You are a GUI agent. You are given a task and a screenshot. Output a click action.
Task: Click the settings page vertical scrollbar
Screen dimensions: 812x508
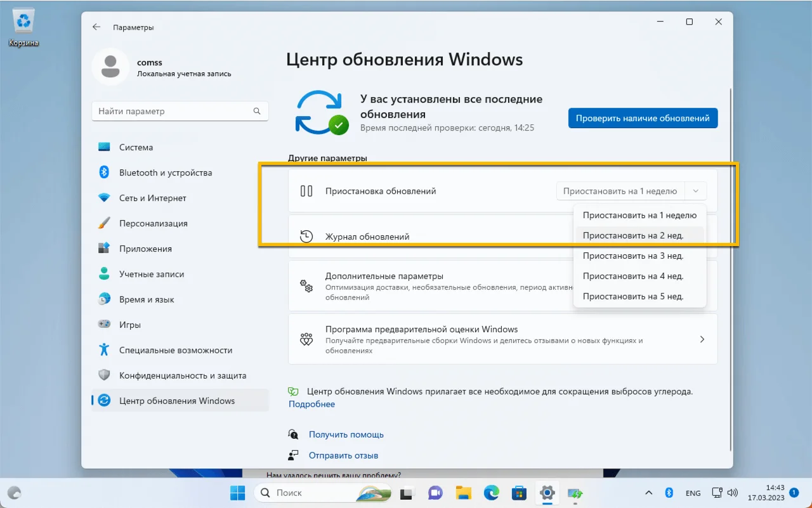tap(730, 270)
